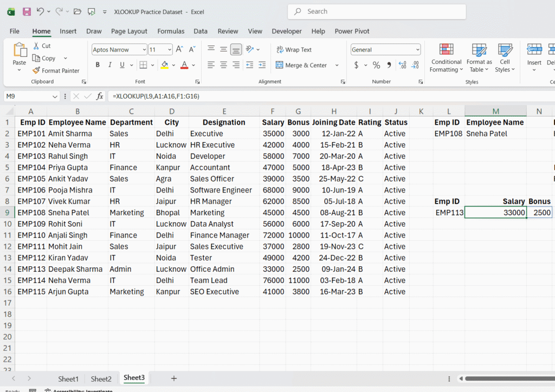Apply yellow fill color highlight
This screenshot has height=392, width=555.
[x=165, y=65]
